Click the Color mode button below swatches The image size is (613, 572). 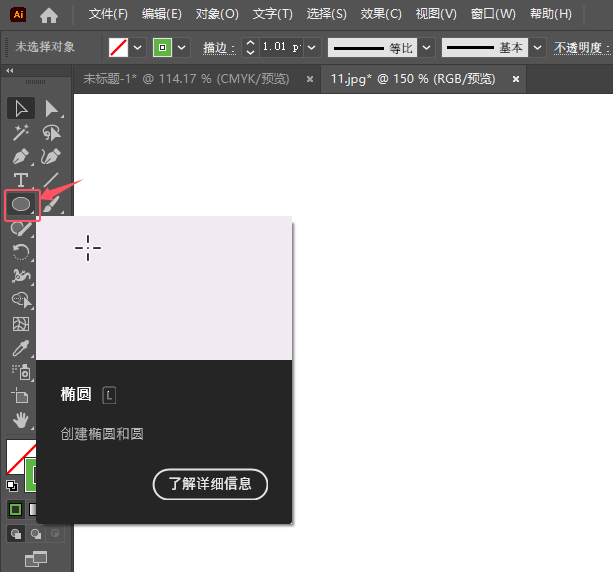point(16,509)
